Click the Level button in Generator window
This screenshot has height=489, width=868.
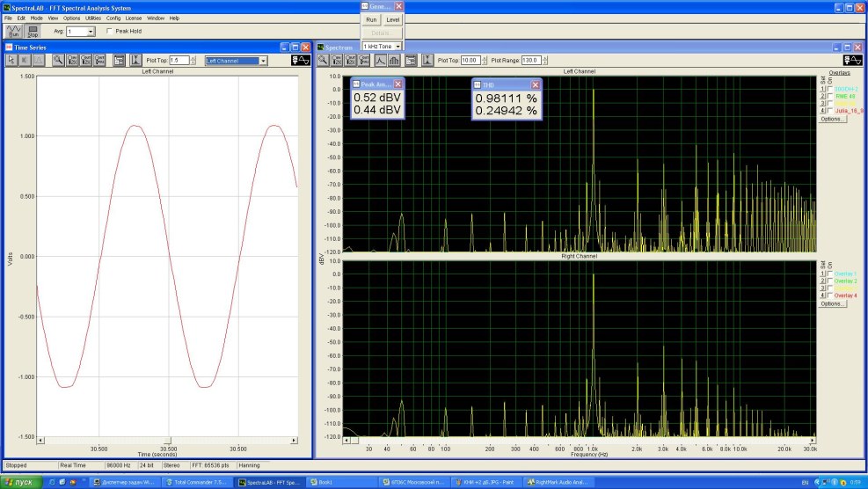[392, 19]
